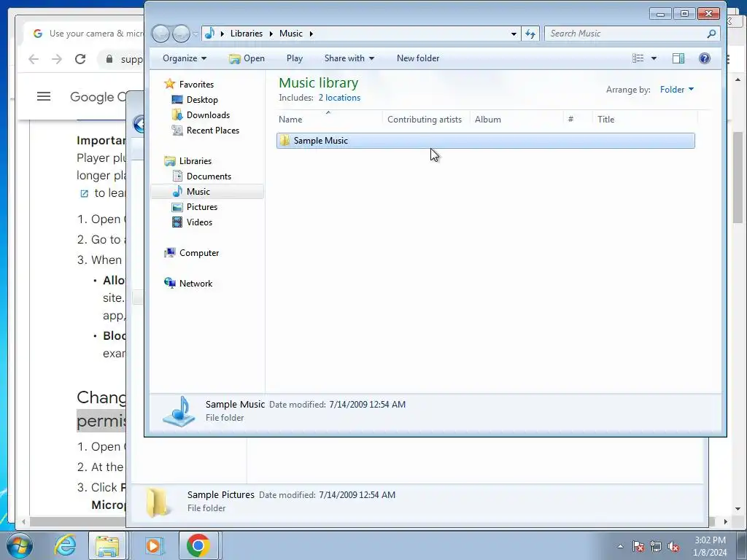Click Open in the Explorer toolbar
Viewport: 747px width, 560px height.
point(247,58)
